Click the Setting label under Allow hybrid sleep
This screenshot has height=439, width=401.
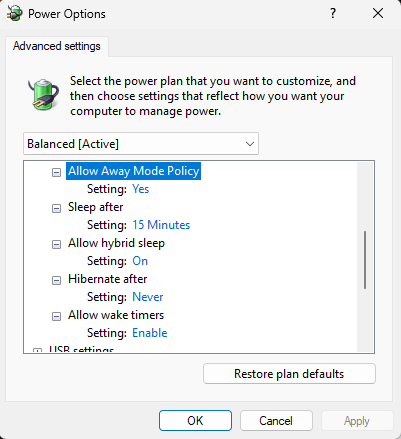click(x=107, y=261)
